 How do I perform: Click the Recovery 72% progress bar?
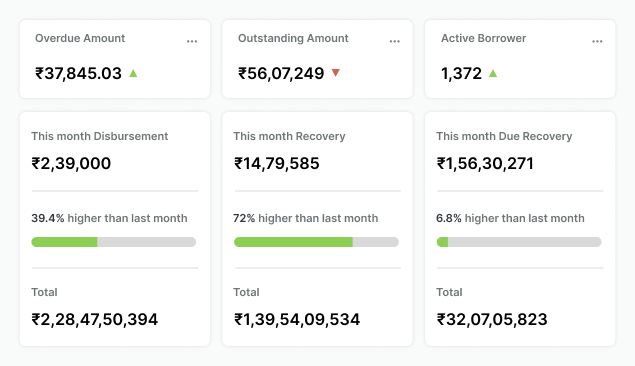click(316, 242)
